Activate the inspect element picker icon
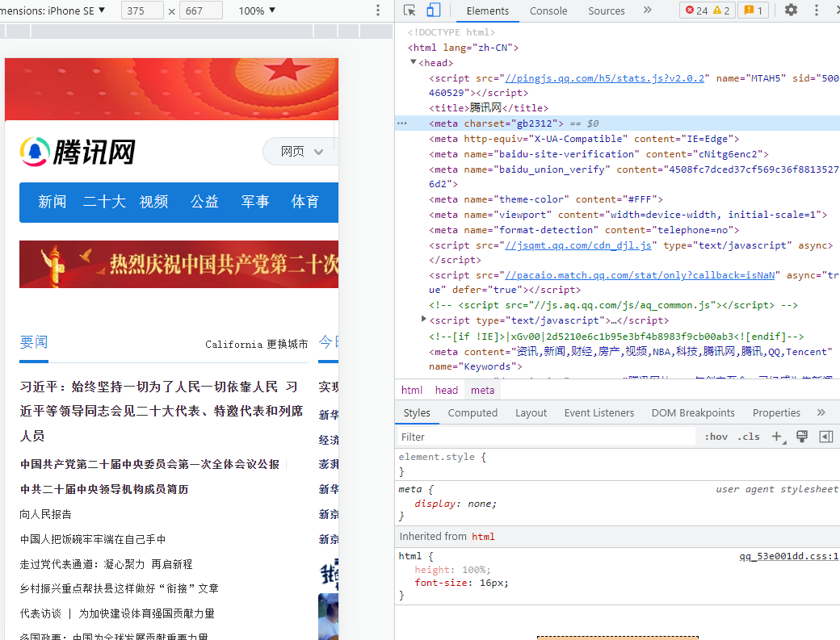The width and height of the screenshot is (840, 640). click(x=409, y=10)
